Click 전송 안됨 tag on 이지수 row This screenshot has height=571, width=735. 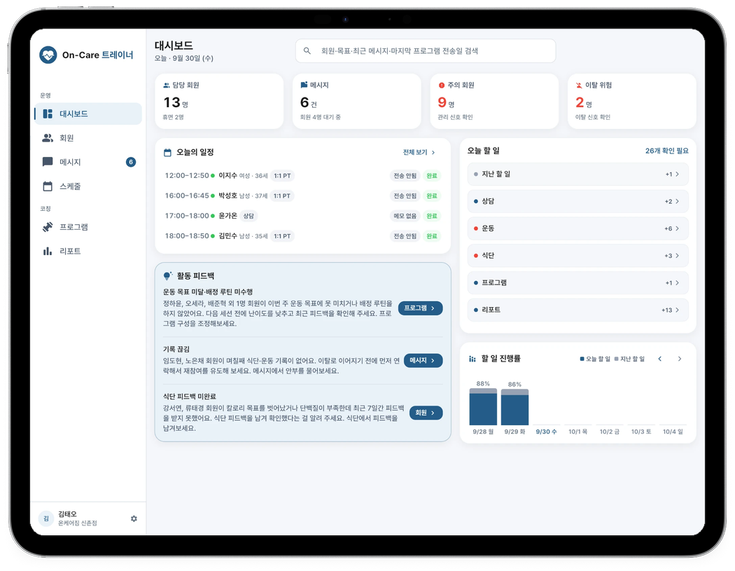coord(405,176)
